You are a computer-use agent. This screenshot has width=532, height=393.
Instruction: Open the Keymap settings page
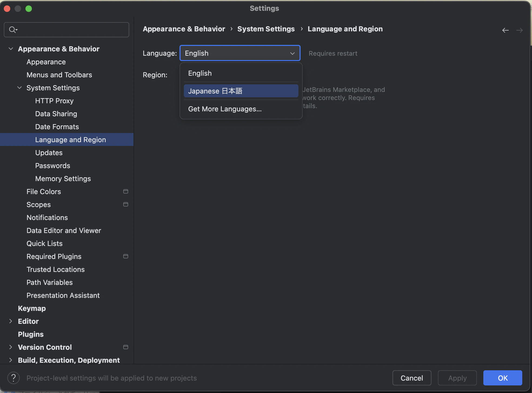point(32,308)
